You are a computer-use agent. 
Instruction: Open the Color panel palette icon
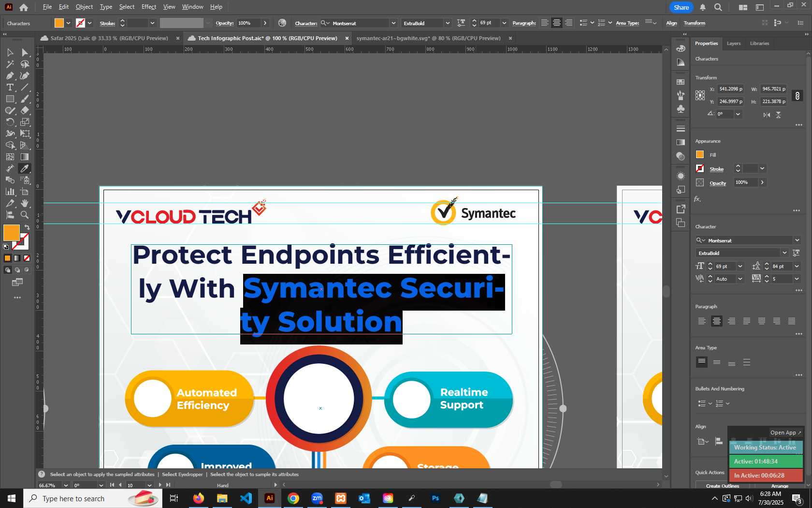point(681,48)
